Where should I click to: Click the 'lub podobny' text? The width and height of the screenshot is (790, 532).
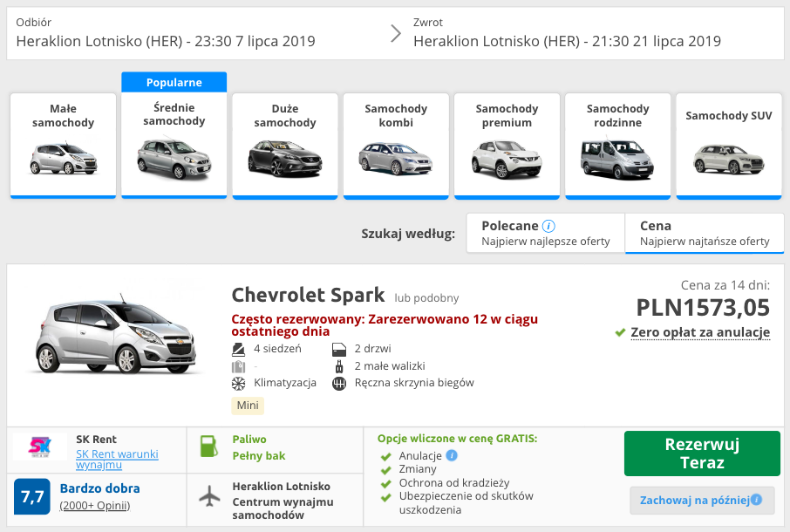(426, 298)
